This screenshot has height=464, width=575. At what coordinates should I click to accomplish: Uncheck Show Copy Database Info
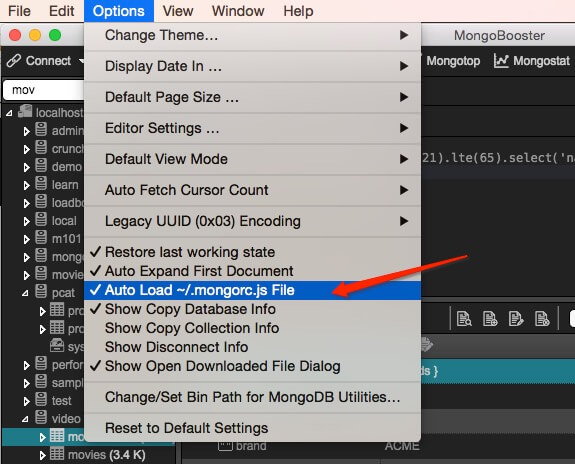(252, 309)
